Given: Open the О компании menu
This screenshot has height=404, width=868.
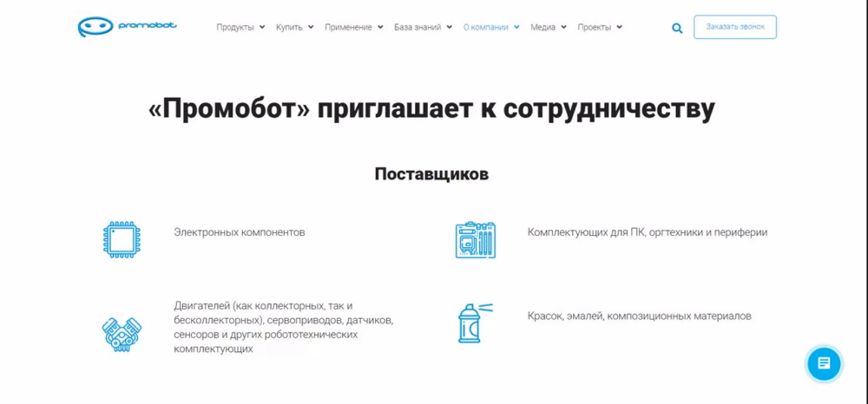Looking at the screenshot, I should pyautogui.click(x=485, y=27).
